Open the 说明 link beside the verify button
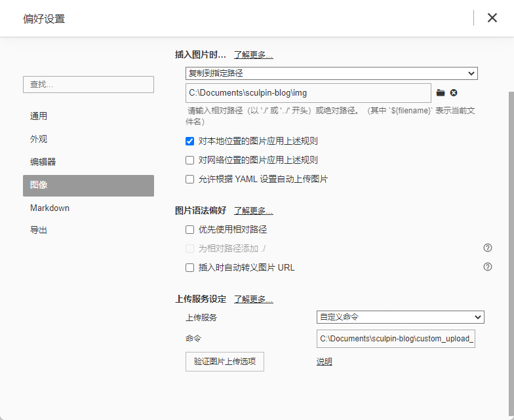 tap(325, 362)
